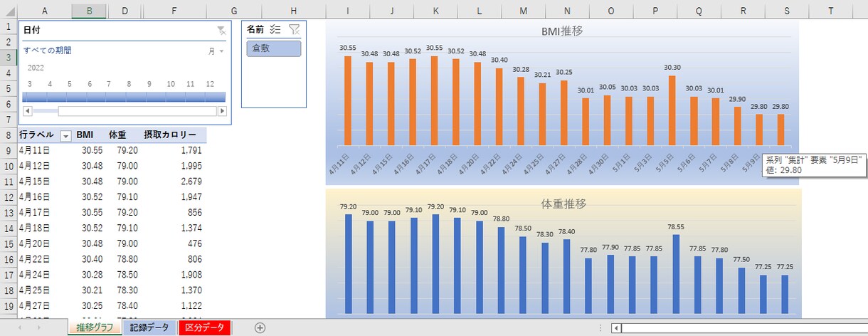The height and width of the screenshot is (336, 868).
Task: Click the select-all corner box
Action: coord(9,11)
